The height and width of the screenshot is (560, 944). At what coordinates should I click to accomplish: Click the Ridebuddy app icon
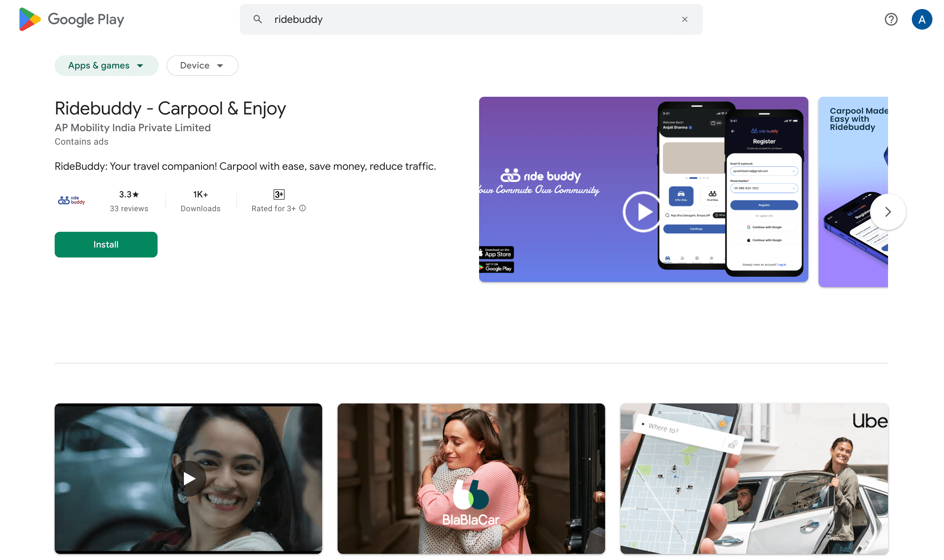tap(72, 200)
